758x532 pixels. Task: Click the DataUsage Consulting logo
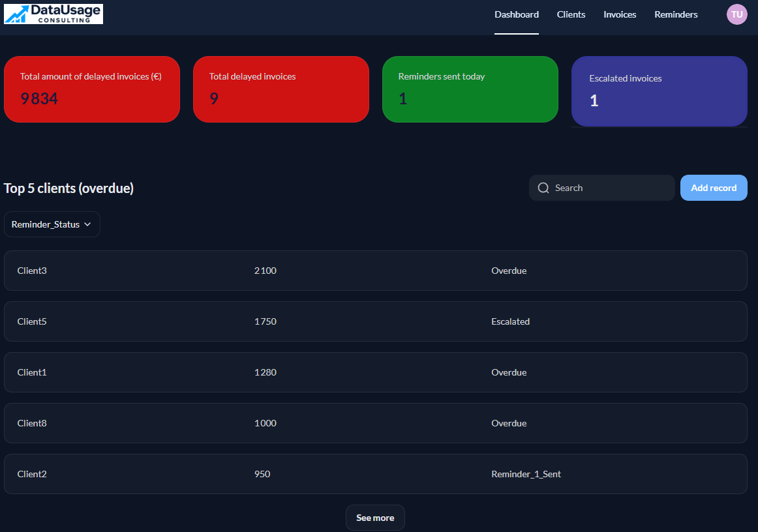[53, 14]
